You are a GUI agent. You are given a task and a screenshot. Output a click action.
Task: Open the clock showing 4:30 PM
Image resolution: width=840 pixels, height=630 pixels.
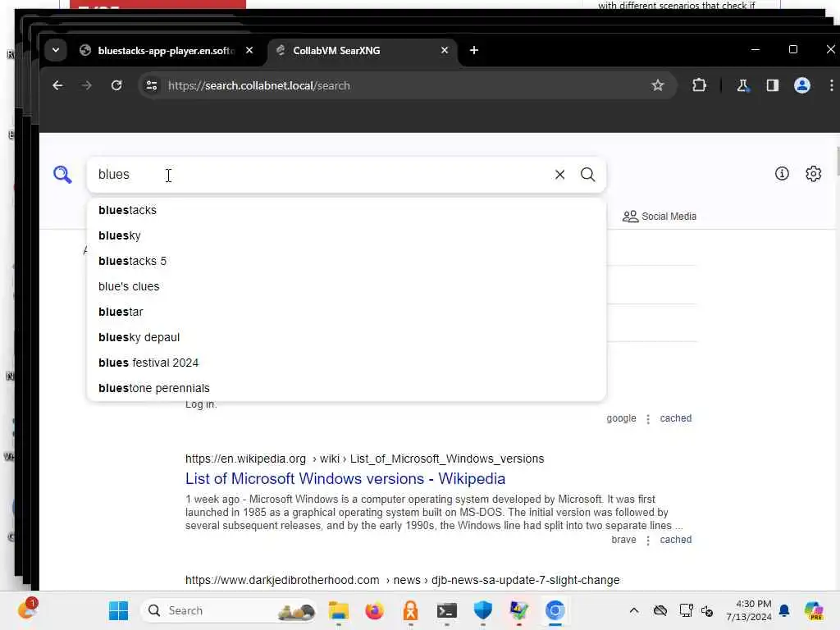click(748, 610)
